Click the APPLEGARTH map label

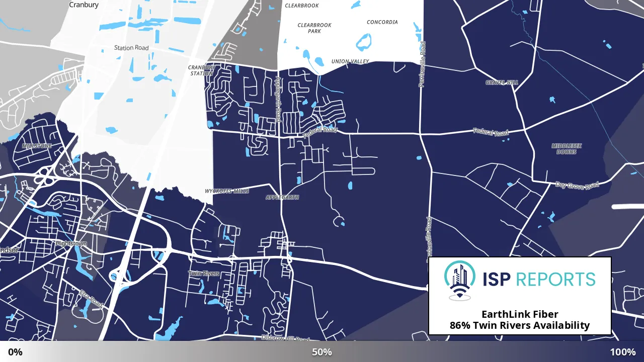(x=282, y=198)
